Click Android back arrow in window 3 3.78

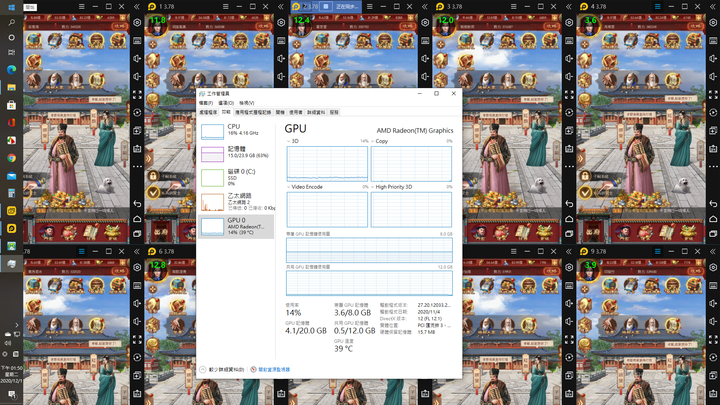569,203
